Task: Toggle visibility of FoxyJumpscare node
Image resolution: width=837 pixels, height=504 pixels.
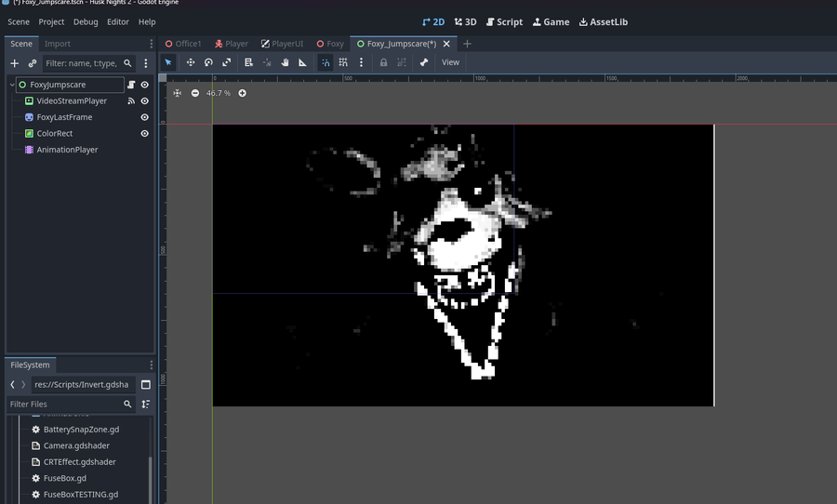Action: pyautogui.click(x=145, y=85)
